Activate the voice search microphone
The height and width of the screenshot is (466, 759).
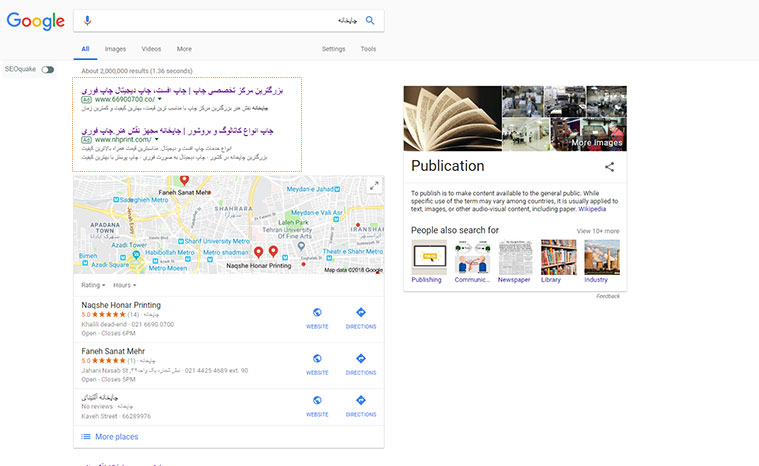pos(87,20)
